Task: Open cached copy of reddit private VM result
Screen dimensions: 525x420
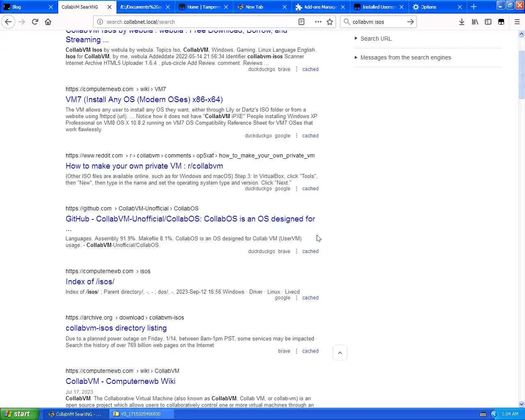Action: click(x=310, y=189)
